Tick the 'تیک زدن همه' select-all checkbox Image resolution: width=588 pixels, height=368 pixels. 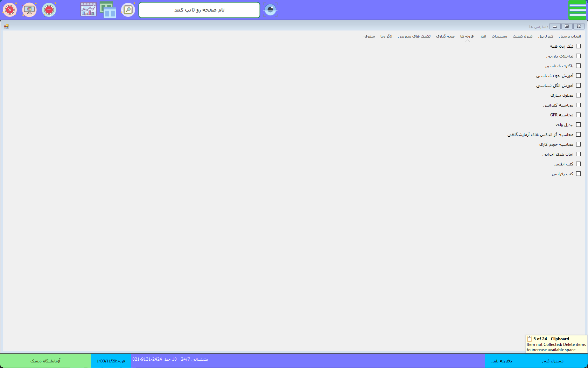point(578,46)
